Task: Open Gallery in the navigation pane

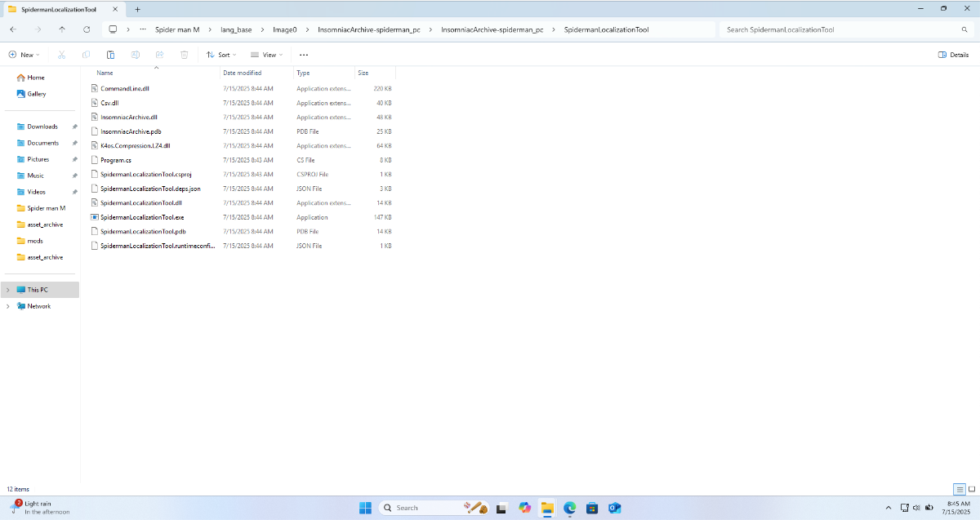Action: click(37, 94)
